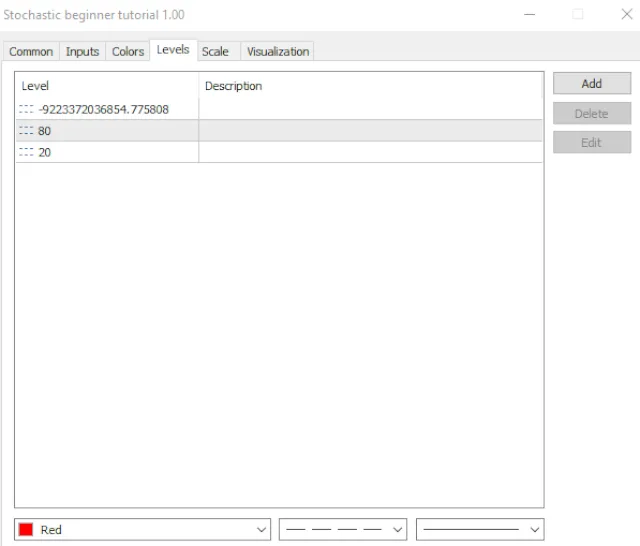Click the dashed-line icon beside level 80
Screen dimensions: 640x546
[x=26, y=131]
